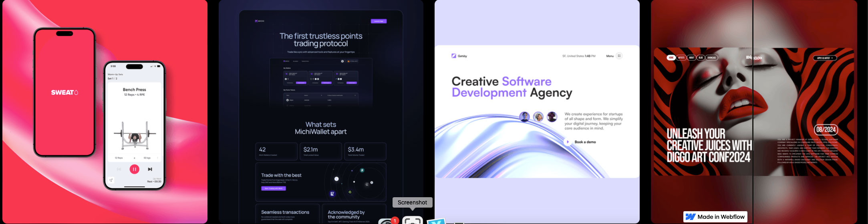
Task: Click the Unleash Your Creative Juices headline
Action: [709, 145]
